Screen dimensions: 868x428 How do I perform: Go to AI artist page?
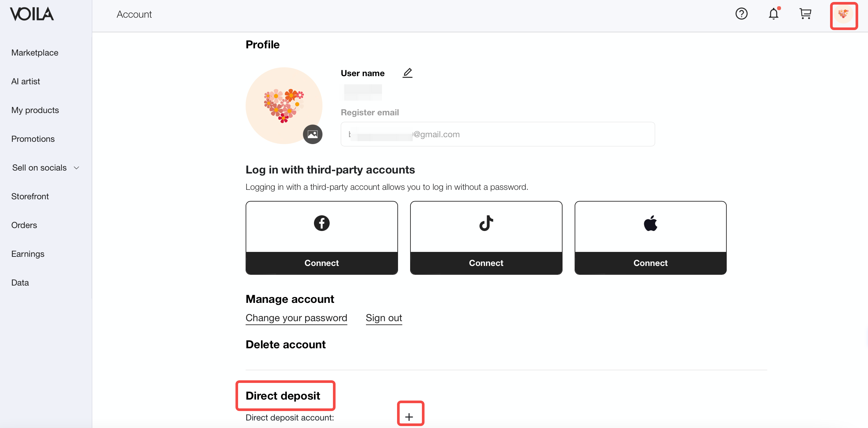coord(26,81)
